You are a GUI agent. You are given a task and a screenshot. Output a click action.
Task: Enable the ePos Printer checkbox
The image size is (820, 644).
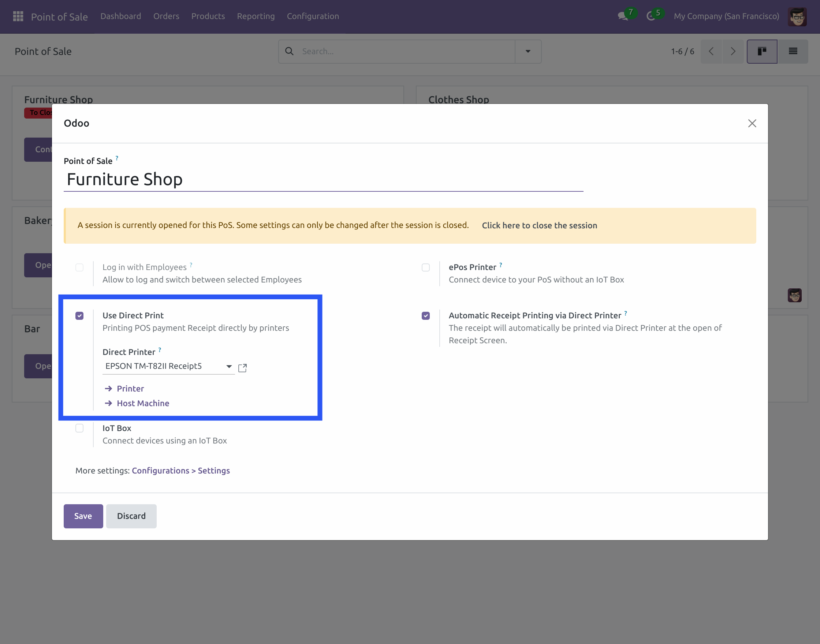[x=425, y=267]
